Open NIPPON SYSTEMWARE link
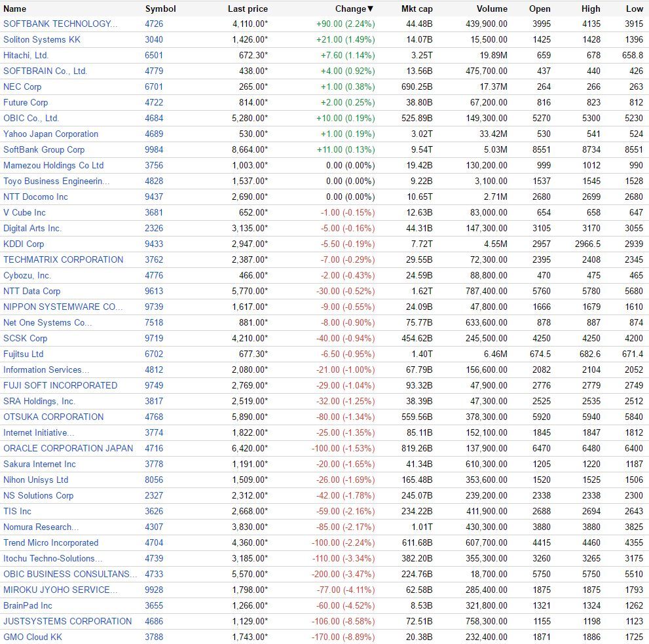649x644 pixels. click(x=63, y=307)
